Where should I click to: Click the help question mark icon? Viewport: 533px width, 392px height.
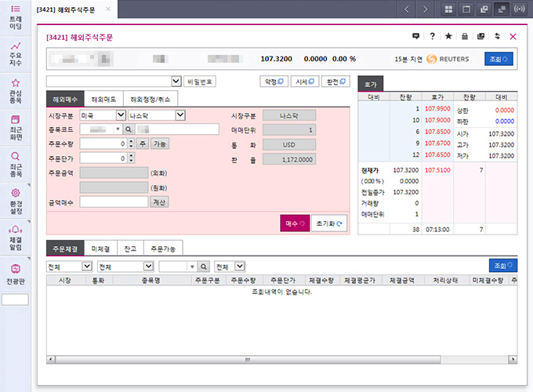pyautogui.click(x=432, y=37)
